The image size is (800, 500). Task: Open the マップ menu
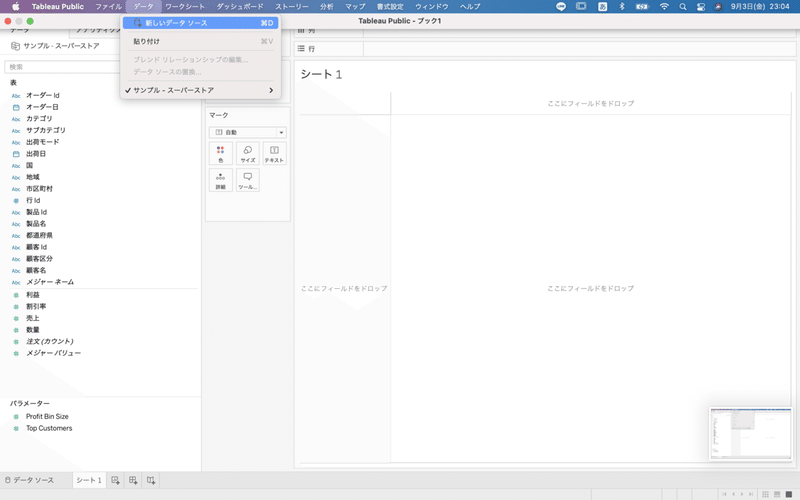coord(355,7)
